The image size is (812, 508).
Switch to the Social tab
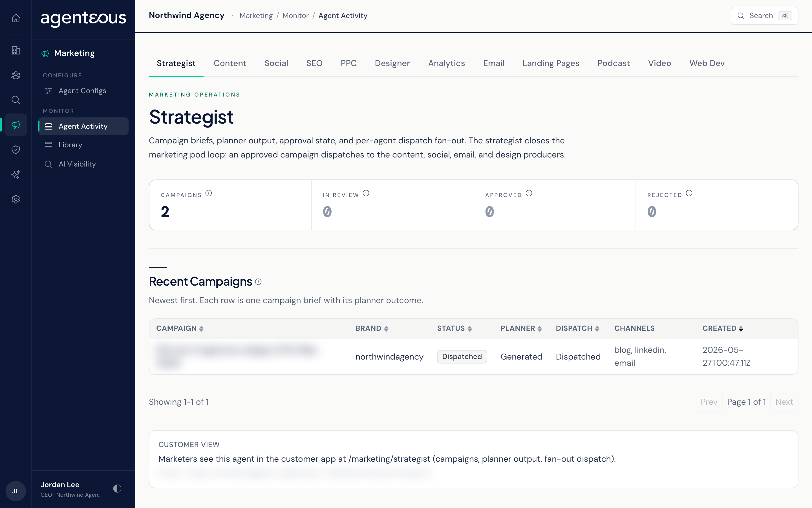click(x=276, y=63)
